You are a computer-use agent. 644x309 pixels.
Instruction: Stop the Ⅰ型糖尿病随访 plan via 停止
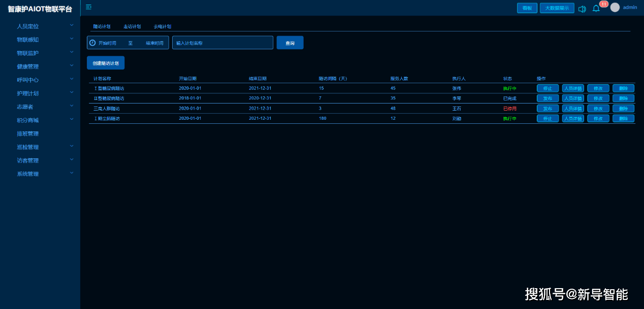(x=548, y=88)
